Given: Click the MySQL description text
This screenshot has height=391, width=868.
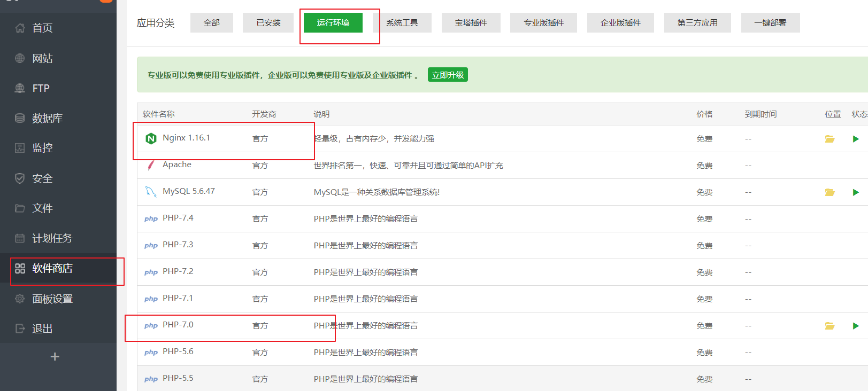Looking at the screenshot, I should (x=377, y=192).
